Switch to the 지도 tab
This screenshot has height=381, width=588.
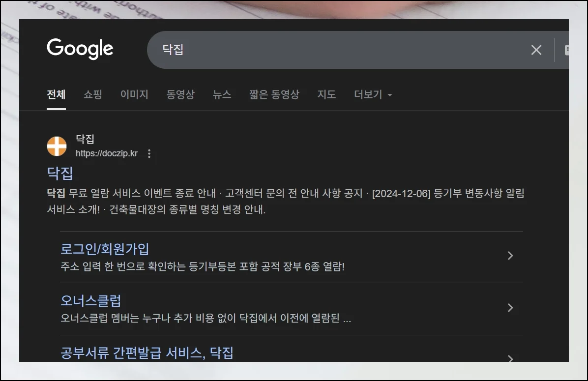point(326,94)
